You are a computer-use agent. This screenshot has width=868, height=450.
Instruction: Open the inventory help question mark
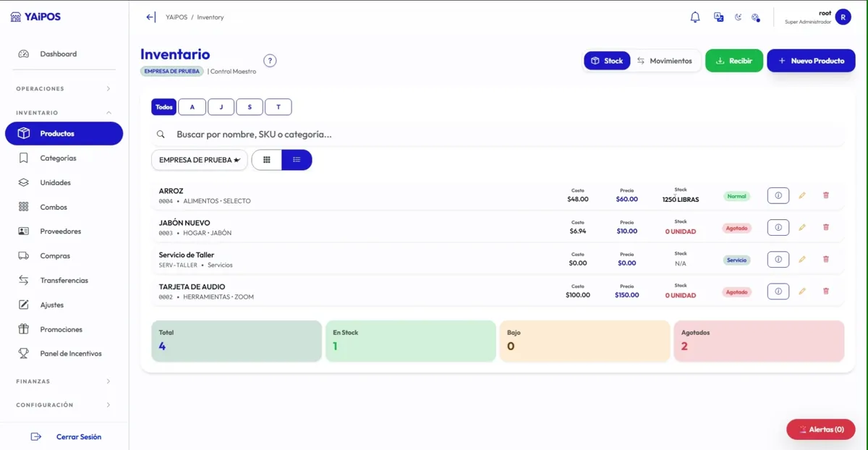(x=270, y=61)
